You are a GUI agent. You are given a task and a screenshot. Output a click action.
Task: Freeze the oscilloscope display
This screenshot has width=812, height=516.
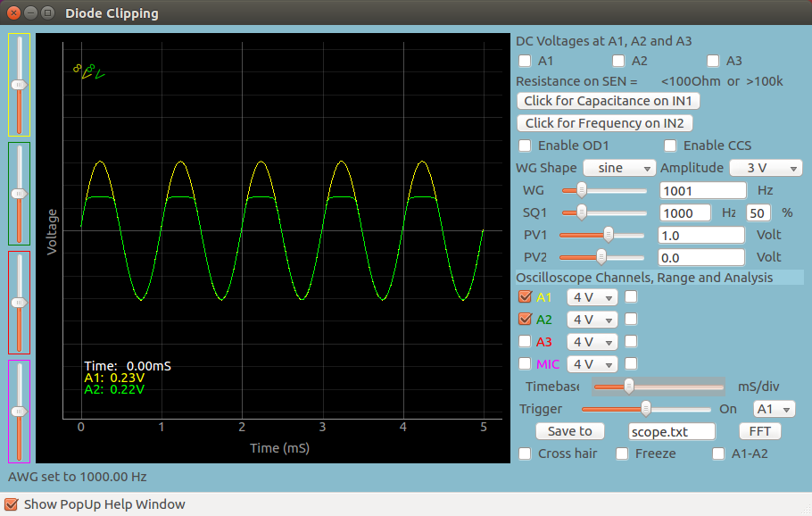[x=621, y=454]
